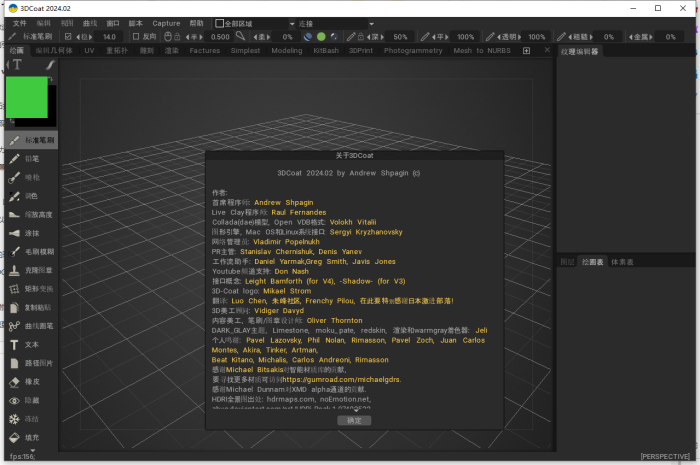Switch to the Modeling workspace tab
The height and width of the screenshot is (465, 700).
287,51
